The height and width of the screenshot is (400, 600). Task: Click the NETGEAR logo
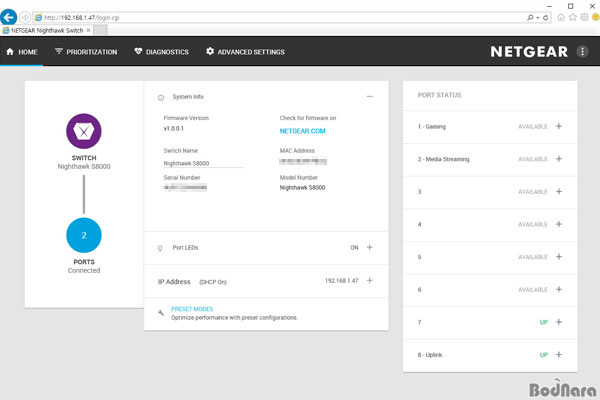point(529,52)
